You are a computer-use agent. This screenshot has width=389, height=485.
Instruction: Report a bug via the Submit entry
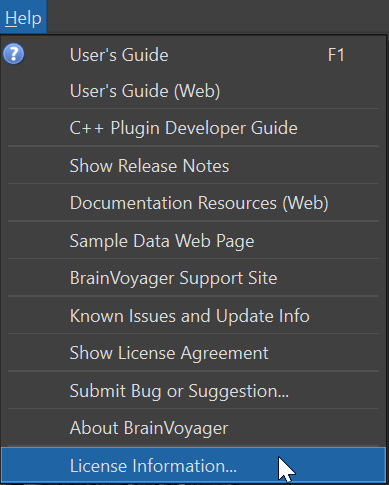pos(193,391)
